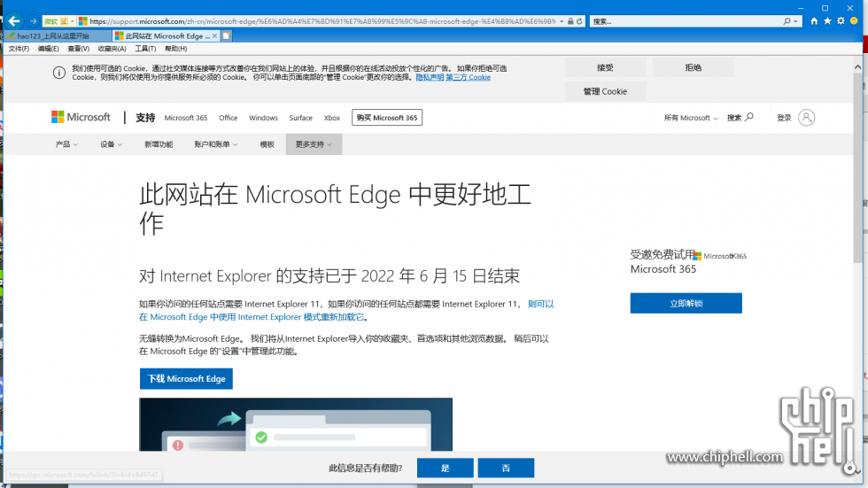The width and height of the screenshot is (868, 488).
Task: Open the 编辑(E) menu
Action: pyautogui.click(x=48, y=49)
